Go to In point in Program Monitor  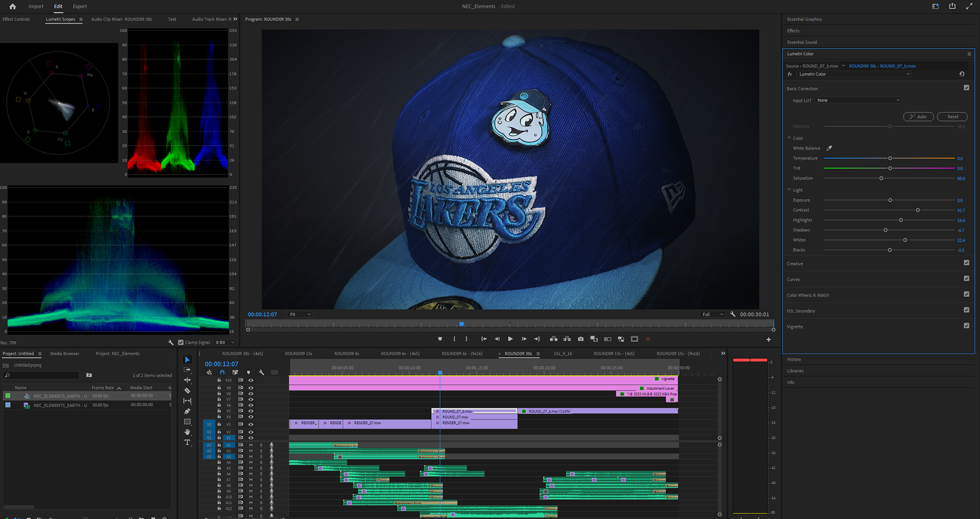pyautogui.click(x=484, y=339)
